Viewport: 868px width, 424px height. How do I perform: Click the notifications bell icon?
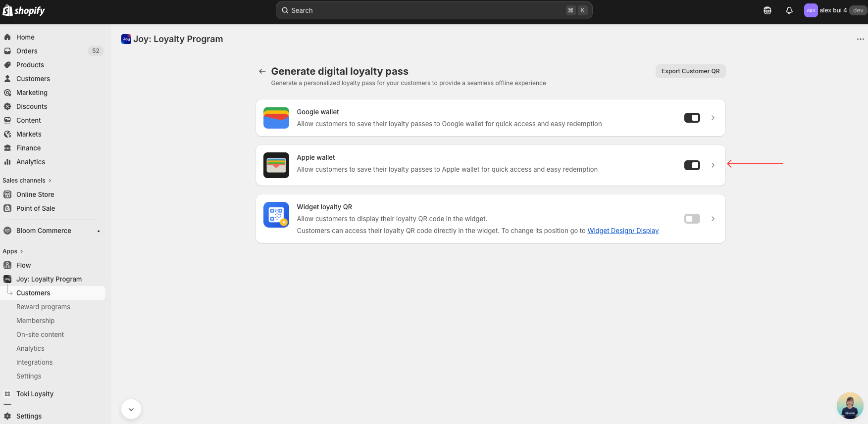[x=789, y=10]
